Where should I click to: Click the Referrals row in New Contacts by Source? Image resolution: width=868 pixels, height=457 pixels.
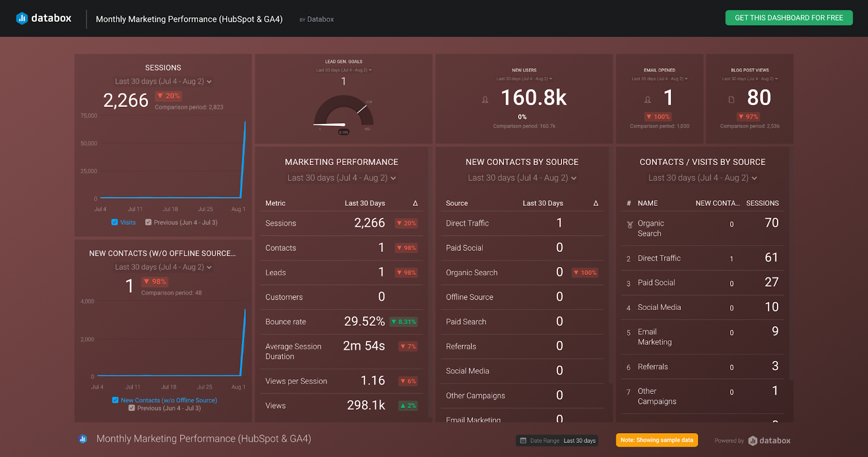[522, 346]
